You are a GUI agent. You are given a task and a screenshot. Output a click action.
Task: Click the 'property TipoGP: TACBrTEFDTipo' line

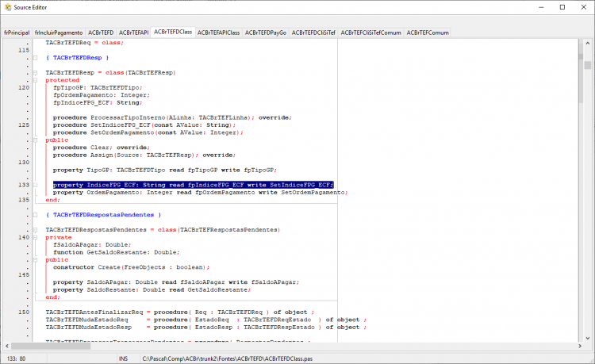click(165, 171)
